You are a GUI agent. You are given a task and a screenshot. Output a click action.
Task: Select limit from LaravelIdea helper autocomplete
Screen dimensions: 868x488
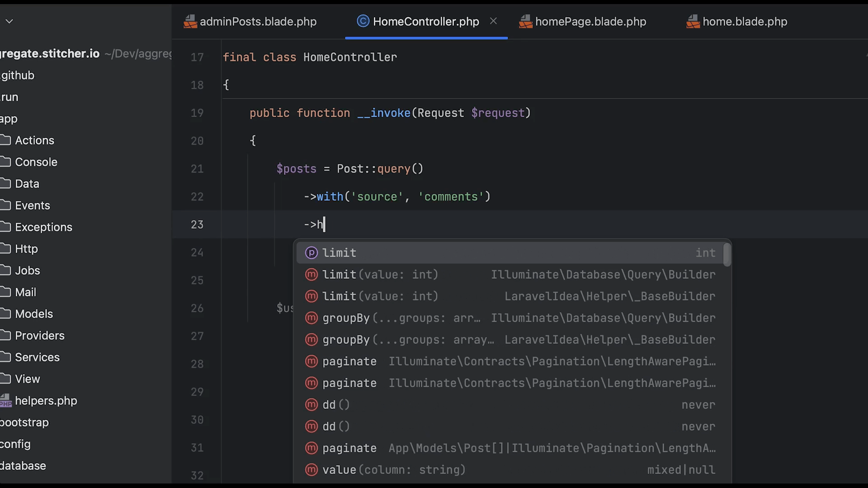click(513, 296)
